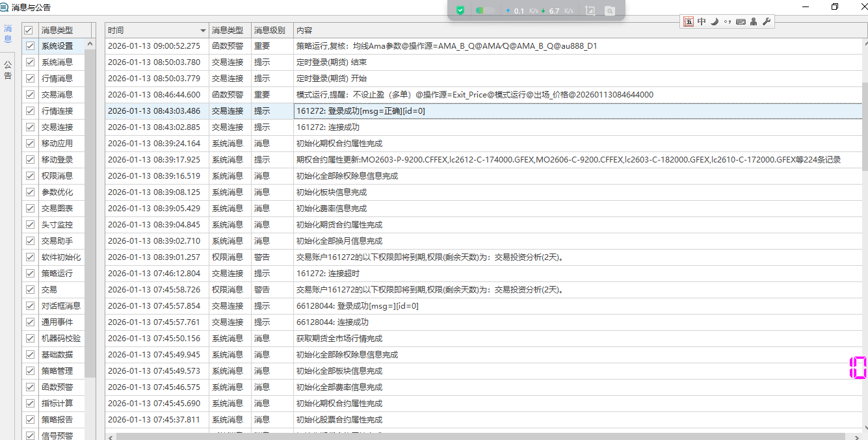Click the left arrow of horizontal scrollbar
This screenshot has width=868, height=440.
coord(111,436)
